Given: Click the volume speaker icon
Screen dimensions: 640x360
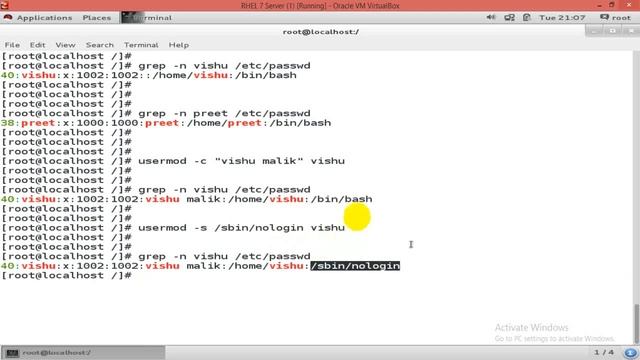Looking at the screenshot, I should click(491, 17).
